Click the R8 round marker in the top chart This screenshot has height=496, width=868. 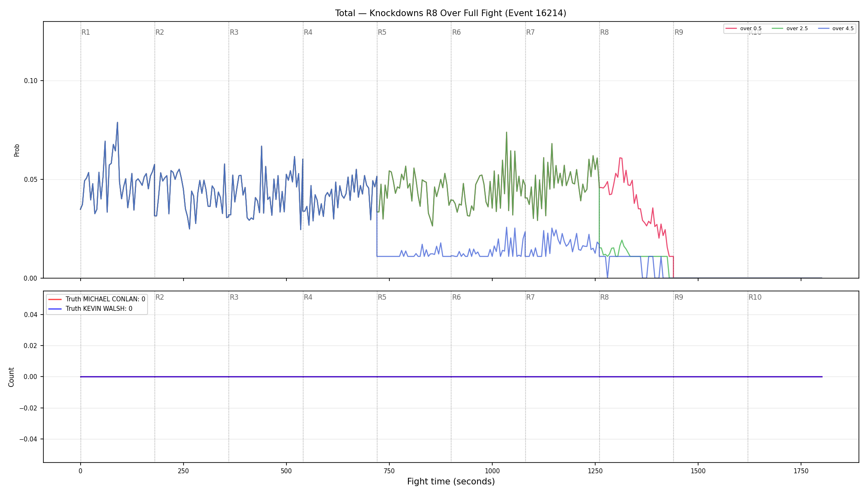[x=604, y=32]
